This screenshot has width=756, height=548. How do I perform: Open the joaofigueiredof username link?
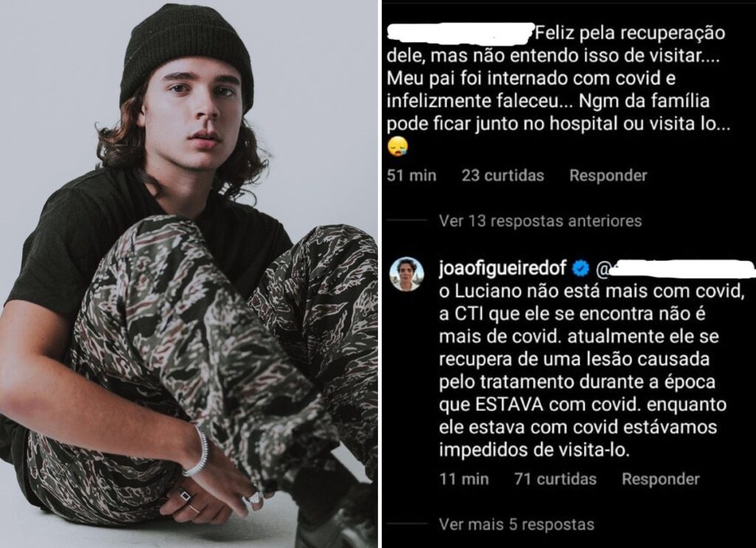(x=503, y=268)
